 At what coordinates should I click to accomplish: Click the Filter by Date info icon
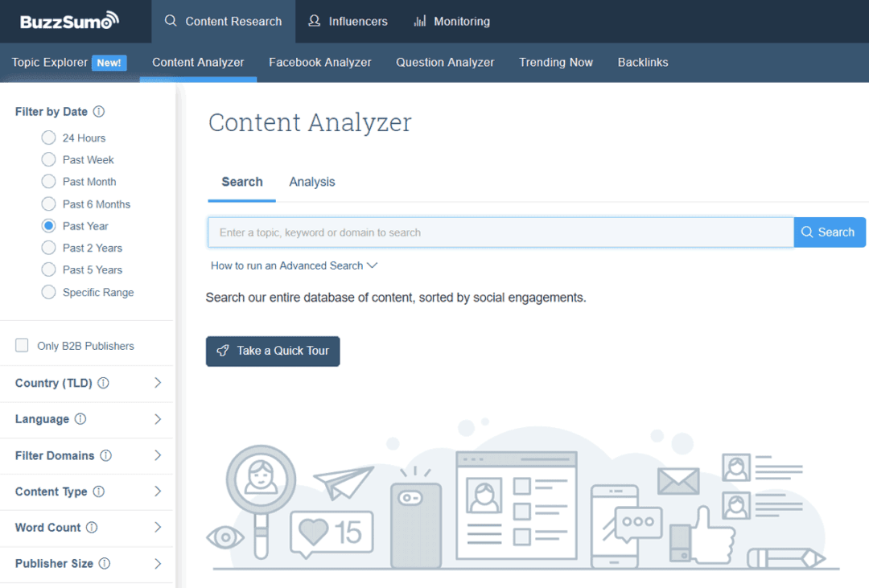point(99,111)
